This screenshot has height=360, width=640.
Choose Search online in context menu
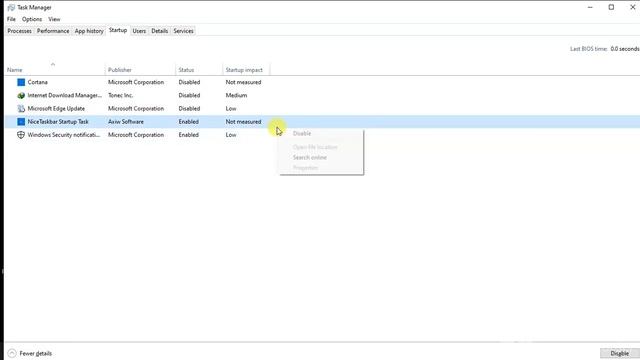(x=310, y=158)
